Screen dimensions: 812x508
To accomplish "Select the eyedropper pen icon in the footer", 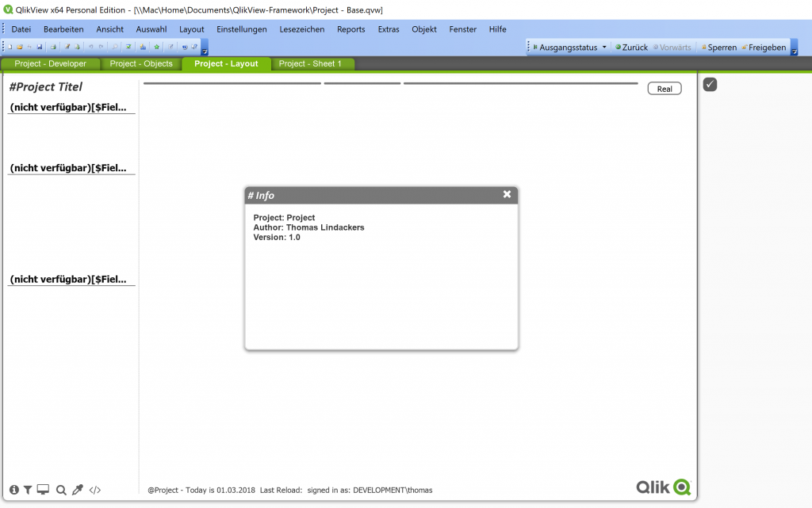I will [x=77, y=489].
